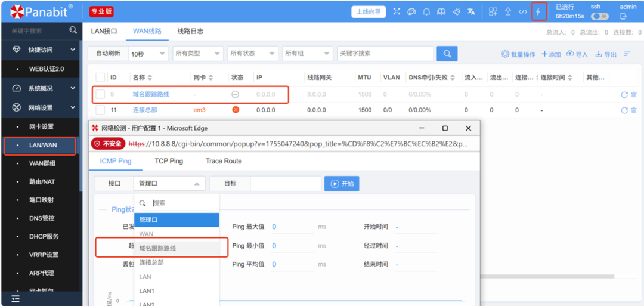The height and width of the screenshot is (306, 644).
Task: Expand the 10秒 refresh interval dropdown
Action: point(148,54)
